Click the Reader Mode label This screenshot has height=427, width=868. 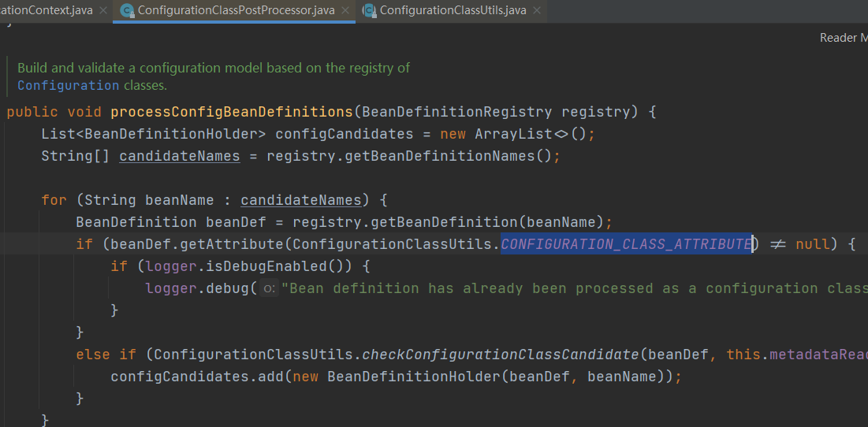point(843,38)
